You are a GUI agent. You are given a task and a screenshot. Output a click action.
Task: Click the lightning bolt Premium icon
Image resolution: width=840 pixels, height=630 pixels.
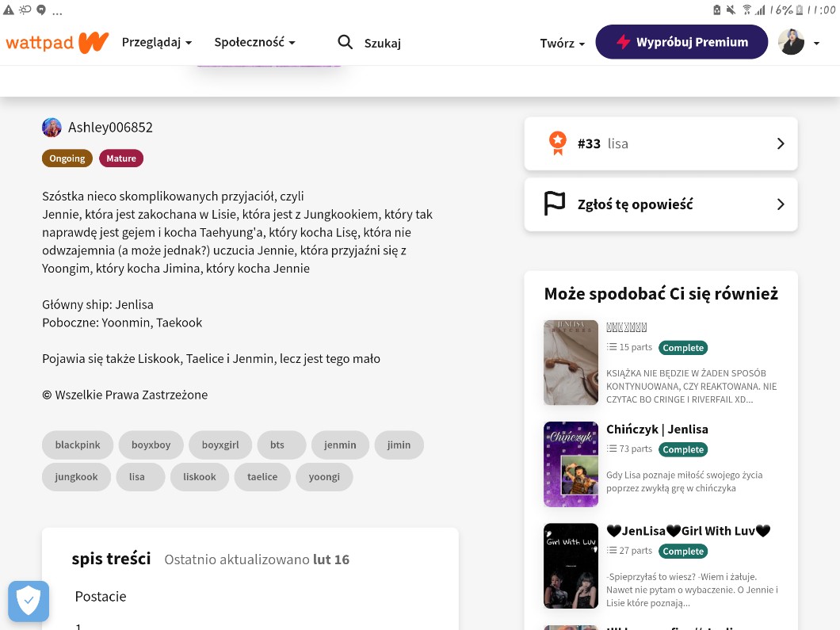(x=624, y=43)
